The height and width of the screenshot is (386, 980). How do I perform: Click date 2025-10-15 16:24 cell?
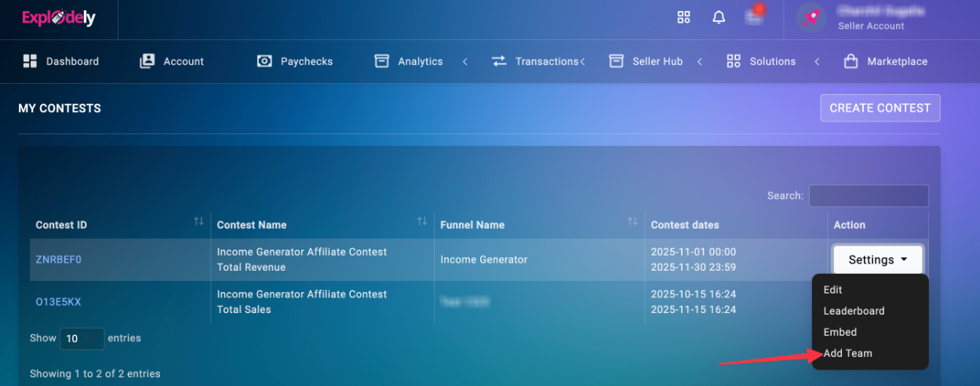694,294
